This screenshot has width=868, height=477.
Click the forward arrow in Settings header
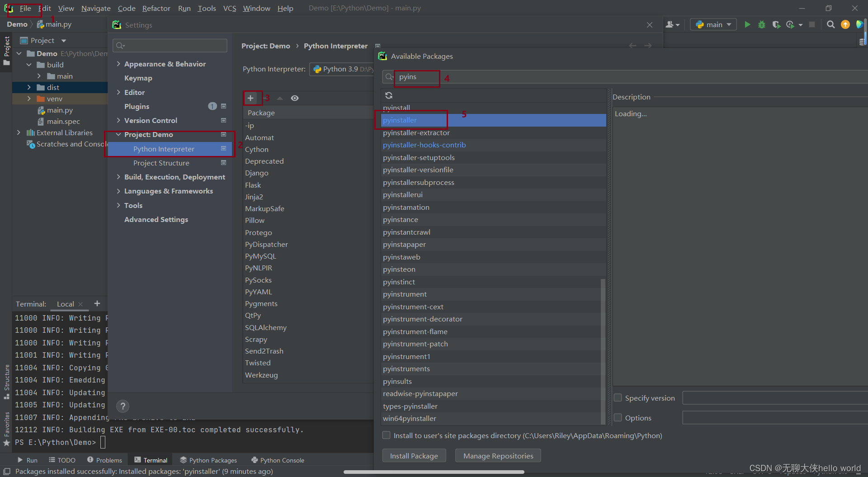(x=648, y=46)
